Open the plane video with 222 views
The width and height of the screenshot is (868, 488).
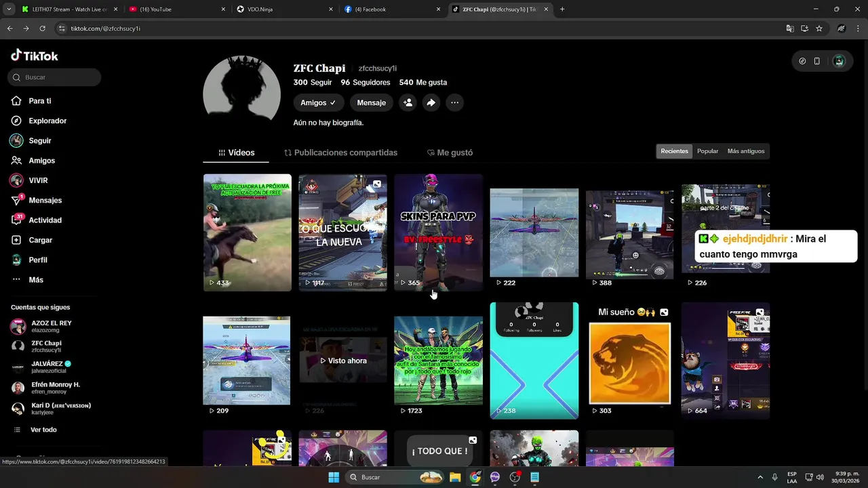coord(534,232)
